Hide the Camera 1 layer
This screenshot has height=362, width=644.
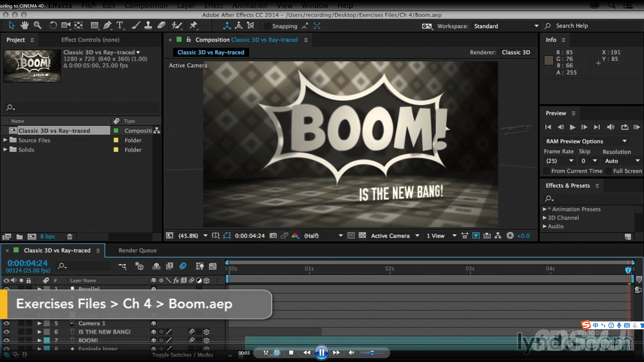click(6, 323)
